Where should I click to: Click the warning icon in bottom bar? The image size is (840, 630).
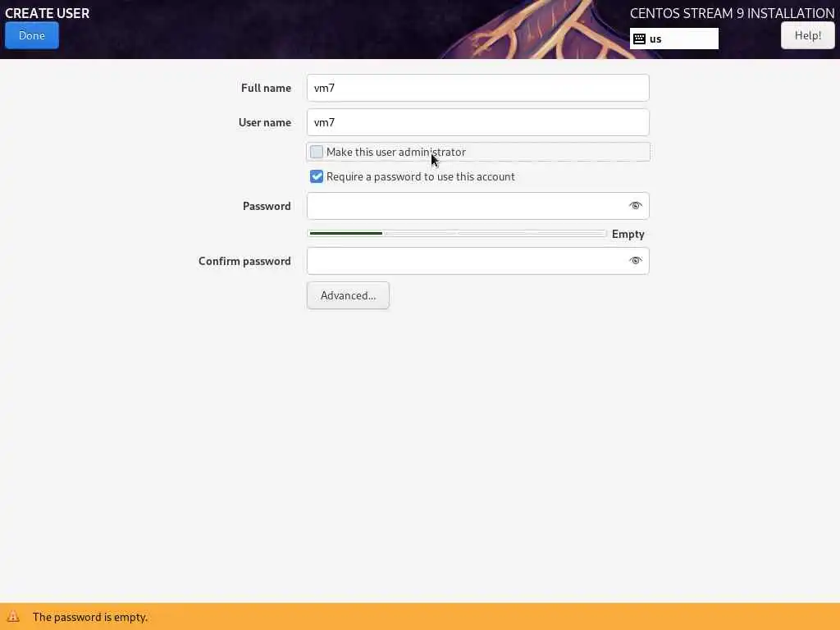point(13,617)
